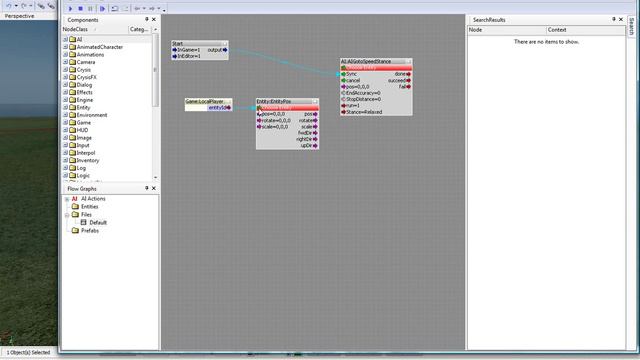Image resolution: width=640 pixels, height=360 pixels.
Task: Expand the AI folder in Components
Action: 65,40
